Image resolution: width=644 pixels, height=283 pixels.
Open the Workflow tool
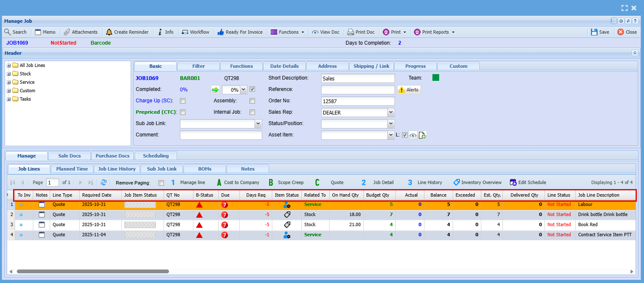[185, 32]
